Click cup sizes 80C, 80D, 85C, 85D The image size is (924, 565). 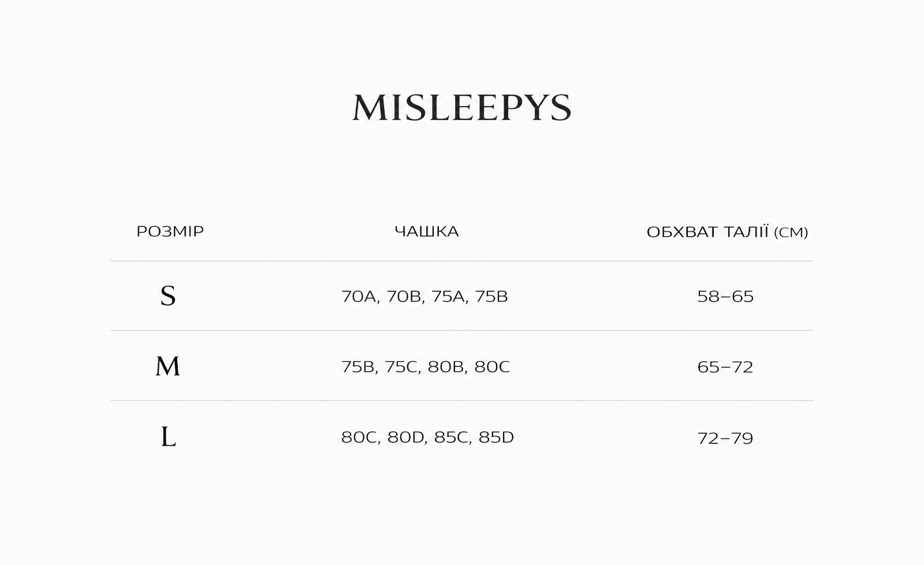427,438
